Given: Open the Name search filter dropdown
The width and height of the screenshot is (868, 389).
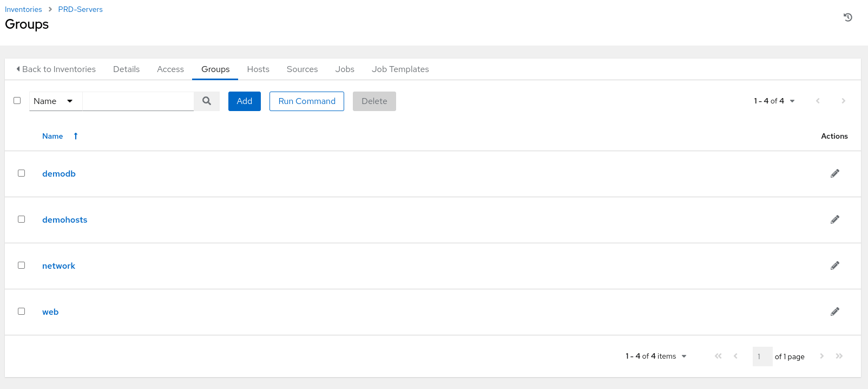Looking at the screenshot, I should [x=54, y=101].
